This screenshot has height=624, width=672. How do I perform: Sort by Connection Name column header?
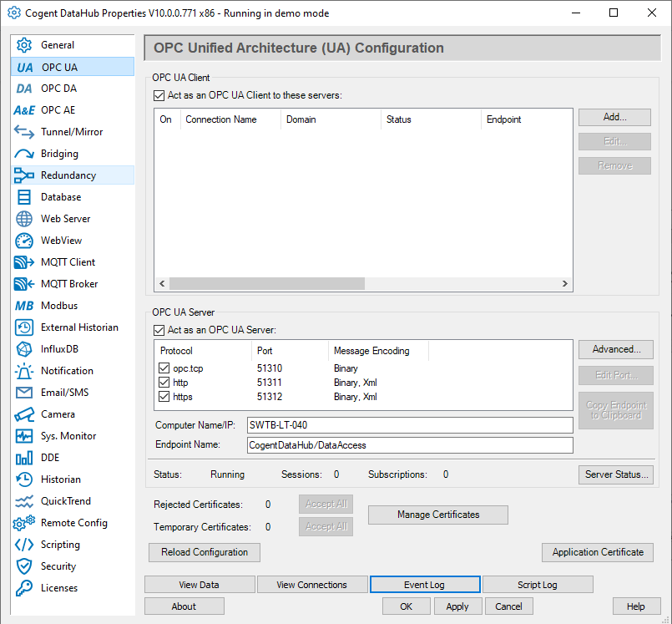pyautogui.click(x=230, y=119)
